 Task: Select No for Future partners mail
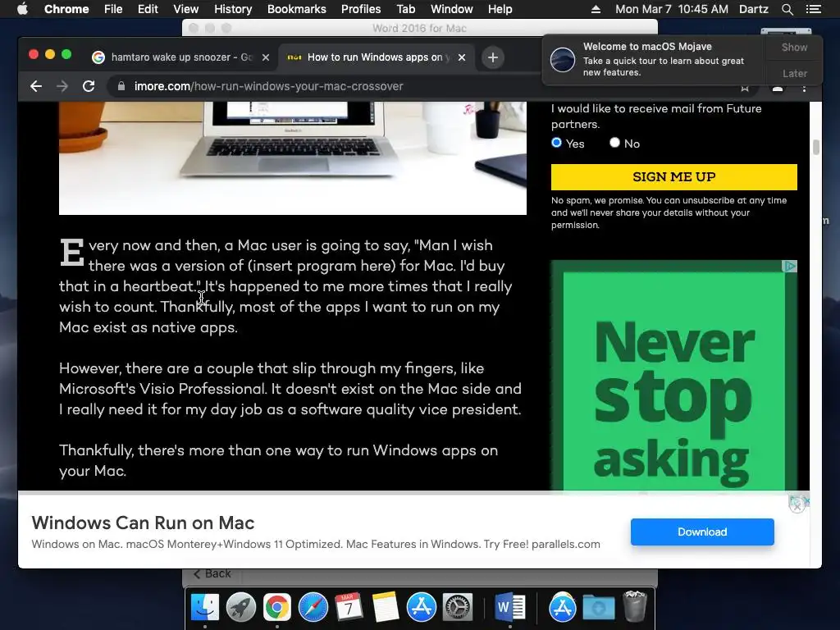[x=614, y=143]
